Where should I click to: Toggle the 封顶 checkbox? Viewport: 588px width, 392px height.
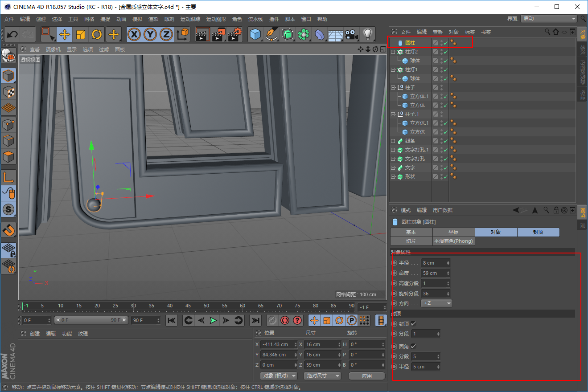[413, 324]
